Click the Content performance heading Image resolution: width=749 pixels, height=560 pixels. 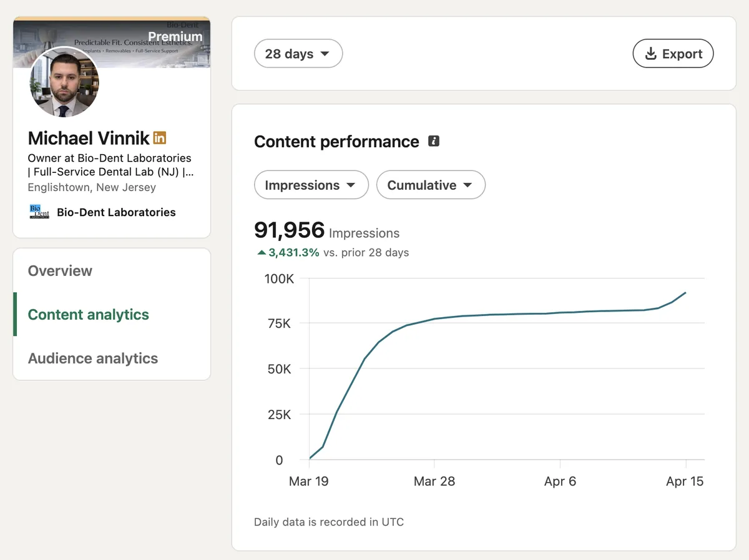click(336, 142)
